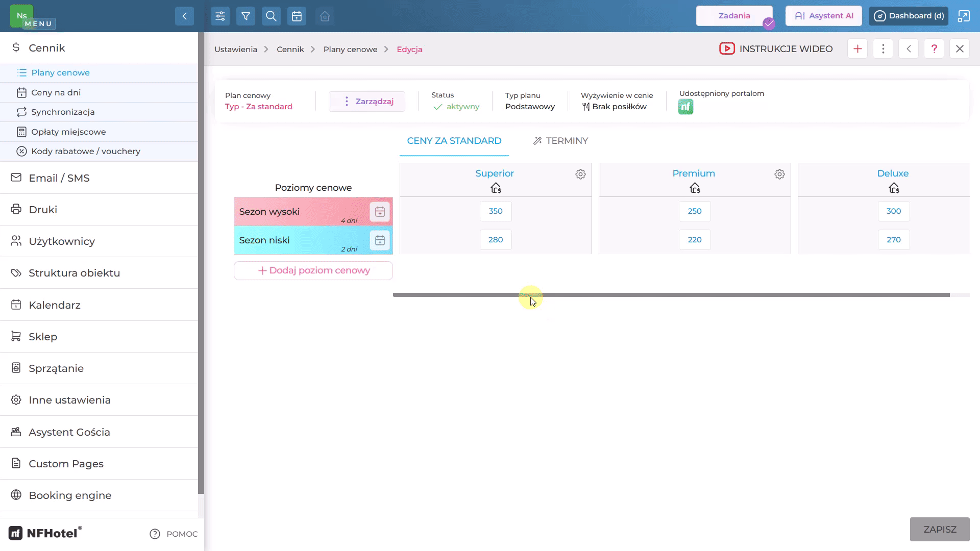Click the horizontal scrollbar below prices
980x551 pixels.
[671, 295]
